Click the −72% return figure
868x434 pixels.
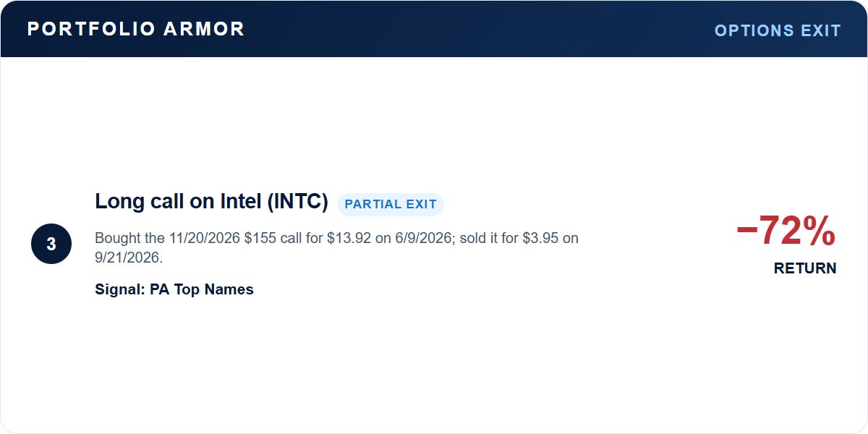tap(786, 231)
